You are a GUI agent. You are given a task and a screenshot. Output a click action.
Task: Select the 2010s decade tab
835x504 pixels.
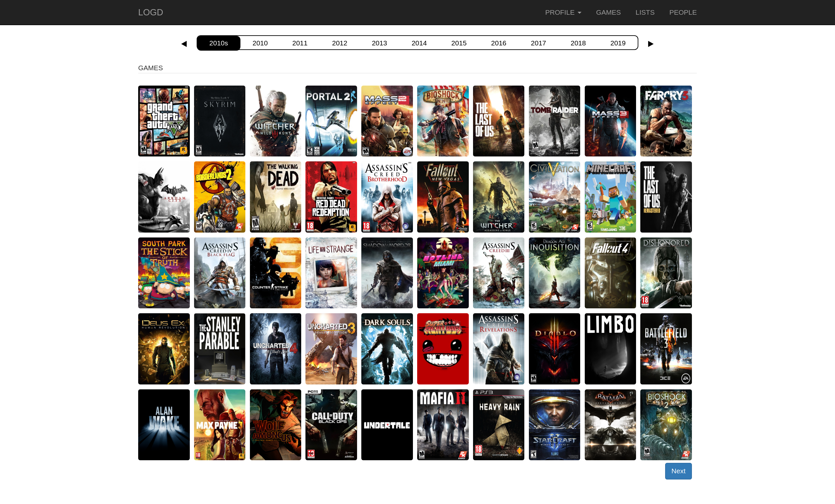click(x=219, y=43)
